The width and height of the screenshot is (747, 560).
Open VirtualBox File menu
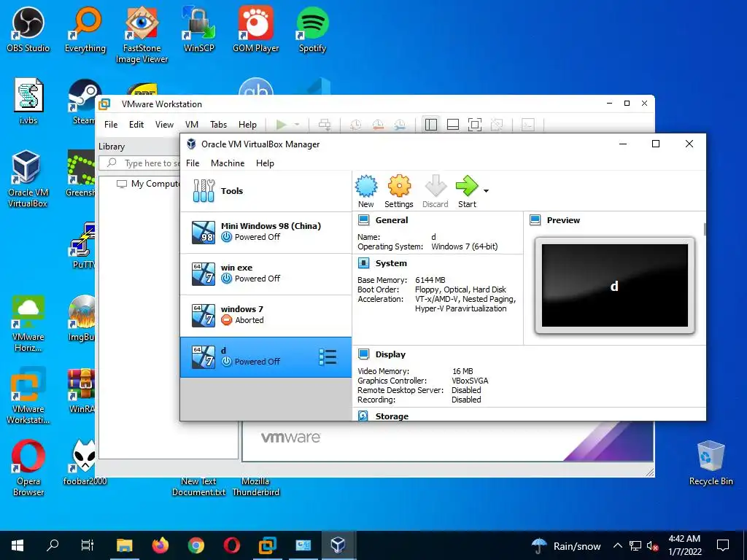[x=193, y=163]
